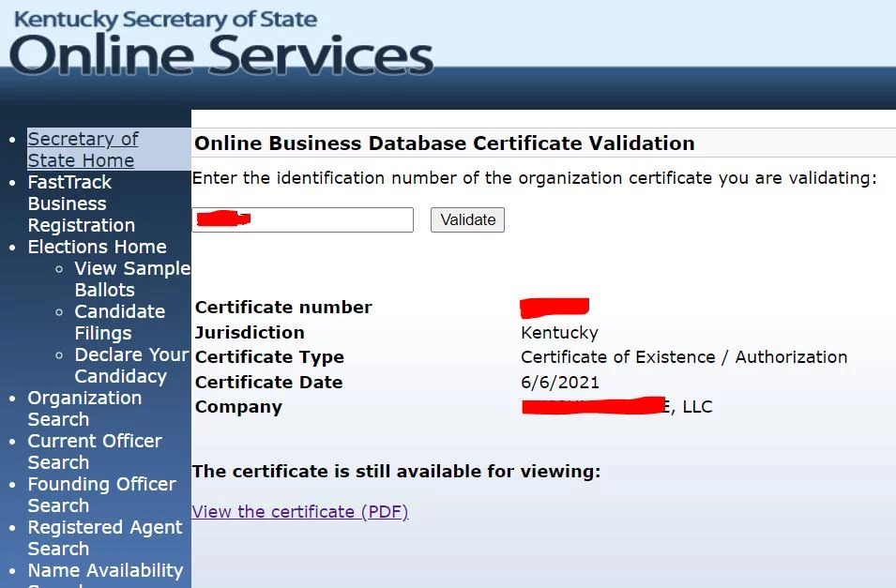Click the 6/6/2021 certificate date value

pos(559,382)
